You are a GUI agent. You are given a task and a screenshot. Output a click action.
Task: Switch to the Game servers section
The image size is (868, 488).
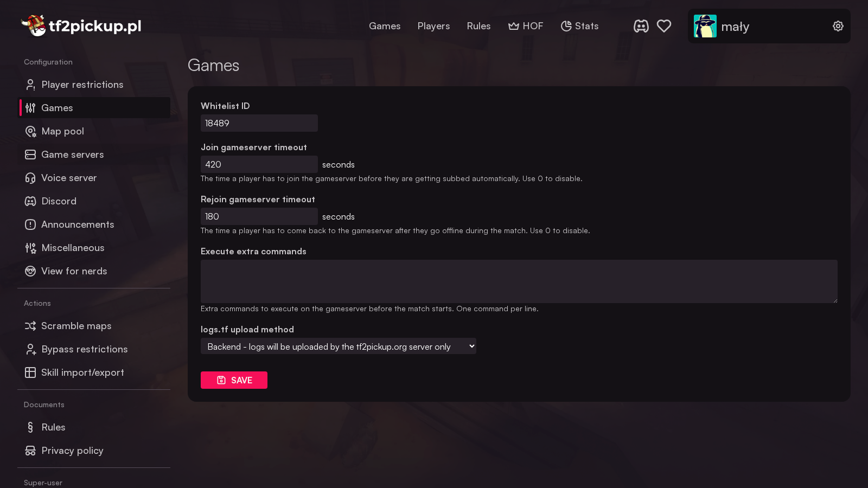pos(72,155)
